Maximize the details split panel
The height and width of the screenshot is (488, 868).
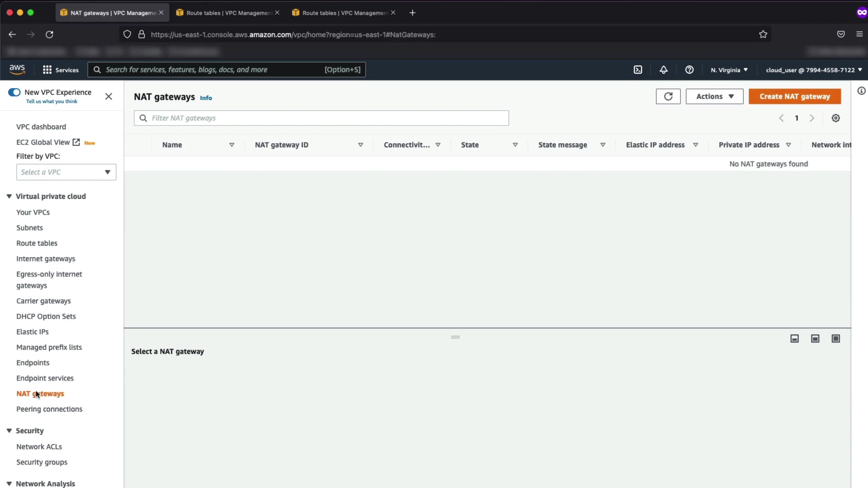[x=835, y=338]
